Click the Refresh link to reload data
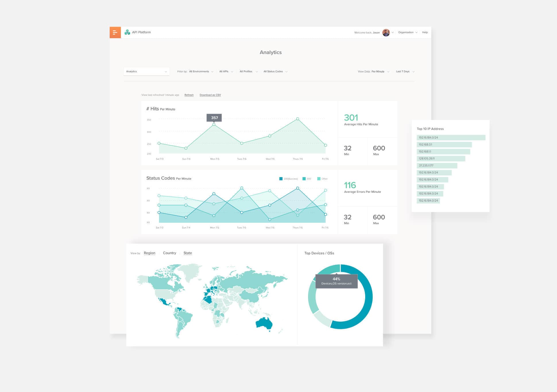557x392 pixels. coord(189,95)
